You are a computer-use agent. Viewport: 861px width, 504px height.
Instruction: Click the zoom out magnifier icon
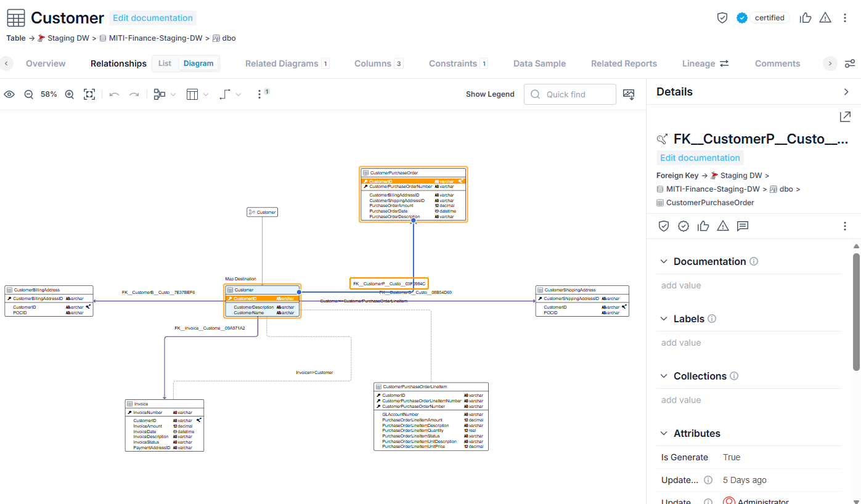pos(28,94)
